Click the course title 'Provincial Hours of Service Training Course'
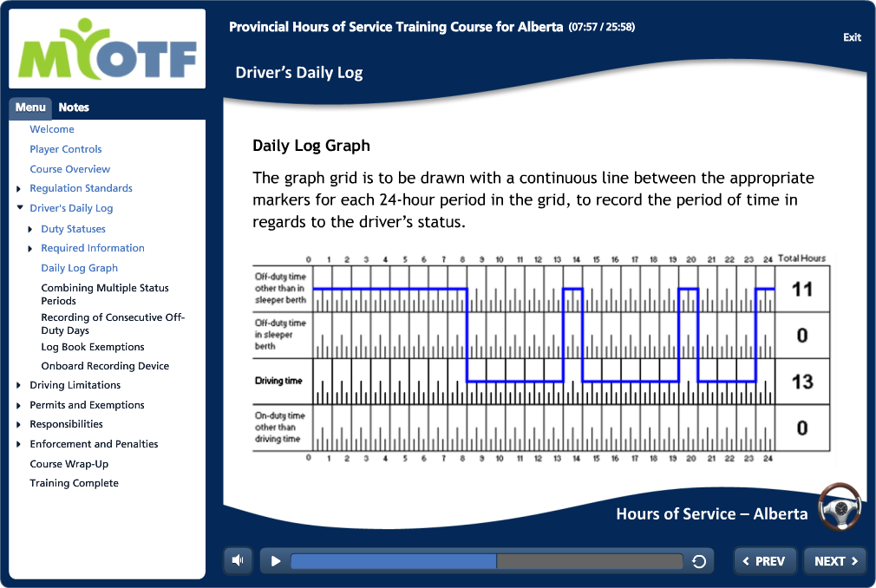Image resolution: width=876 pixels, height=588 pixels. pos(396,27)
